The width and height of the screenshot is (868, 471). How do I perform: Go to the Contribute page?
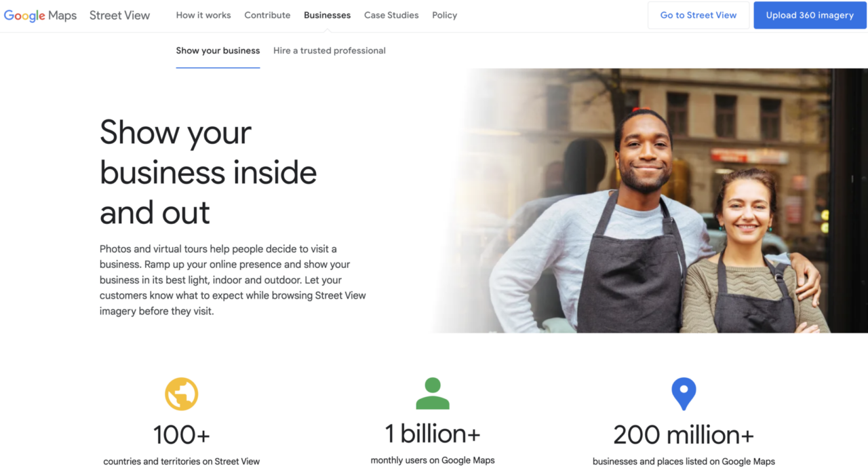tap(267, 15)
